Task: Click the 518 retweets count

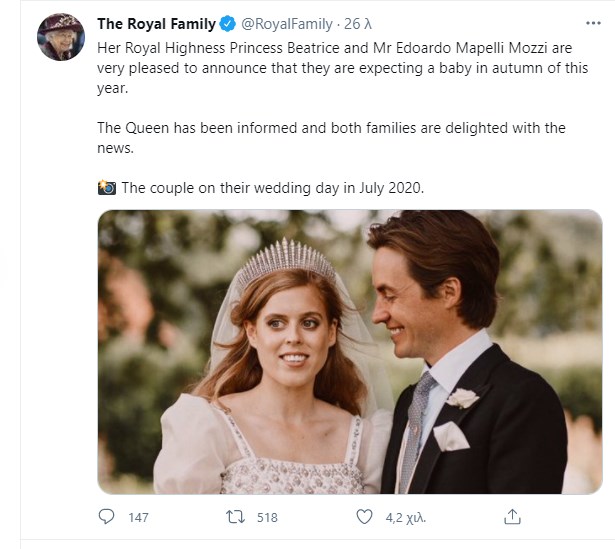Action: pyautogui.click(x=266, y=517)
